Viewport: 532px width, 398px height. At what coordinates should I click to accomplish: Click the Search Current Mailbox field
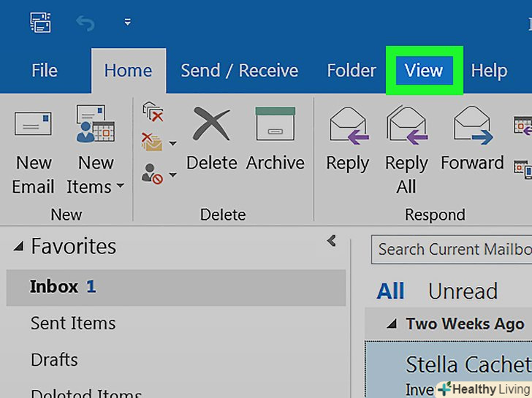tap(452, 250)
